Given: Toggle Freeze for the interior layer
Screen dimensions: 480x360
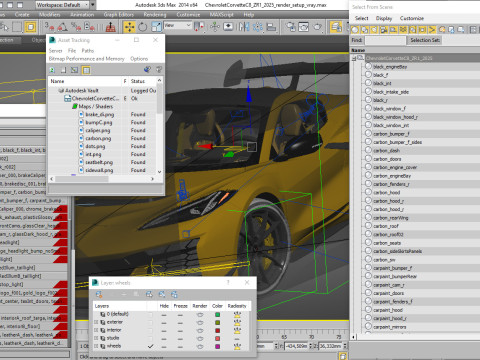Looking at the screenshot, I should point(180,330).
